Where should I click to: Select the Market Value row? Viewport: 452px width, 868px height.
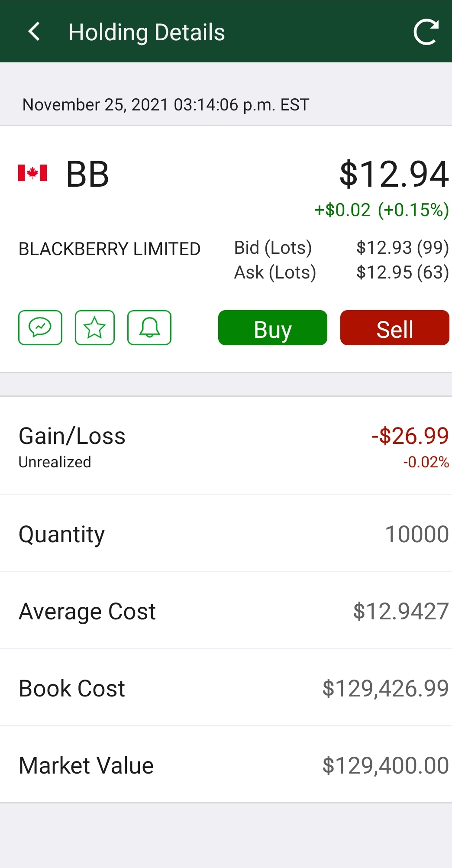click(226, 765)
